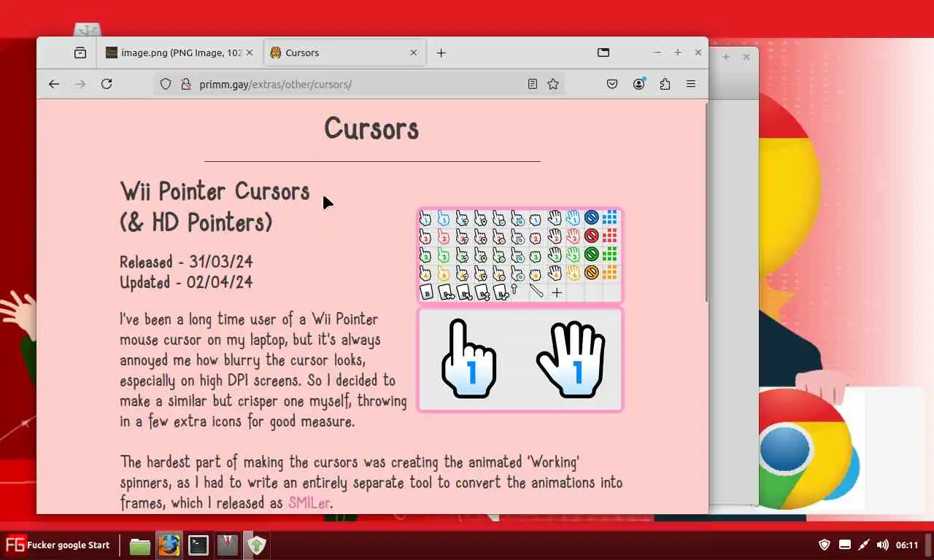Image resolution: width=934 pixels, height=560 pixels.
Task: Click the open hand cursor labeled 1
Action: [572, 360]
